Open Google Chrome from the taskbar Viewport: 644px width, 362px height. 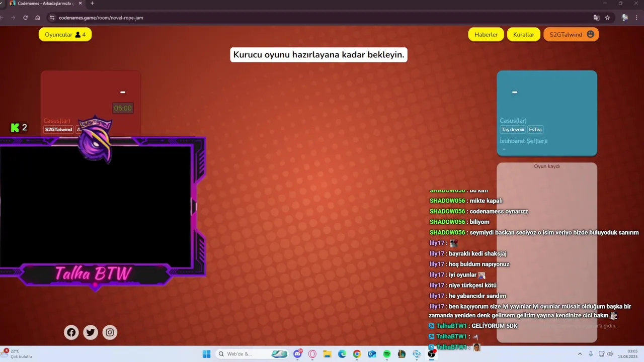click(357, 354)
